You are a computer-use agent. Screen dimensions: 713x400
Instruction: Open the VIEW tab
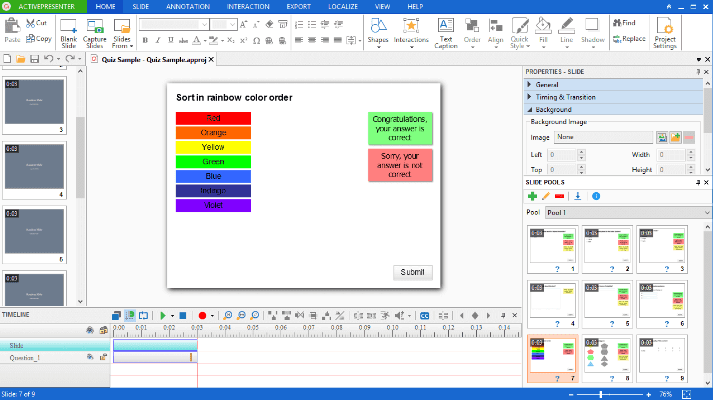pyautogui.click(x=382, y=6)
